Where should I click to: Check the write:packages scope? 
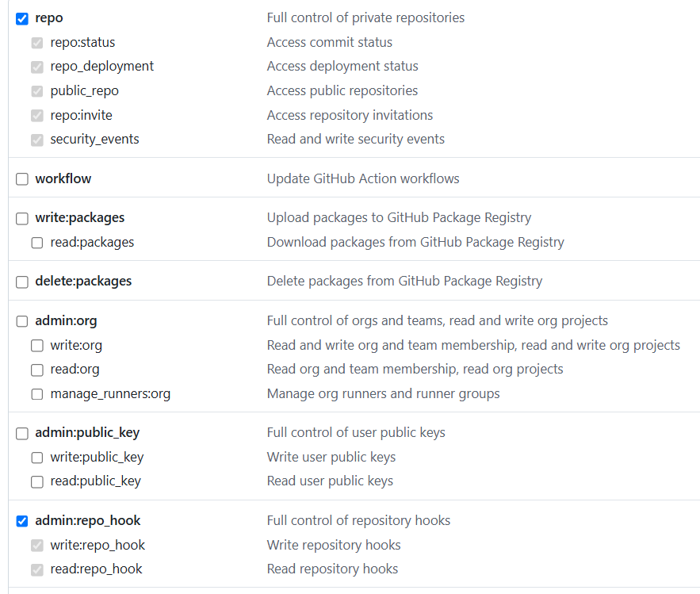(22, 218)
